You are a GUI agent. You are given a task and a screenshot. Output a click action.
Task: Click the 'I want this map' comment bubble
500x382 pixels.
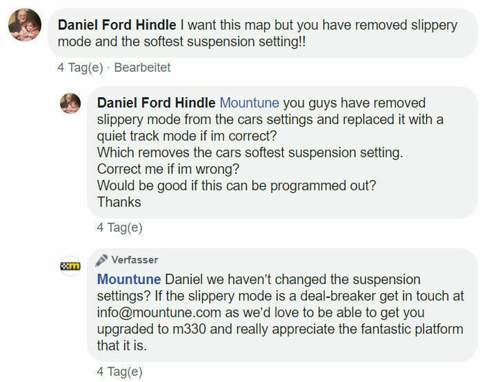[263, 33]
